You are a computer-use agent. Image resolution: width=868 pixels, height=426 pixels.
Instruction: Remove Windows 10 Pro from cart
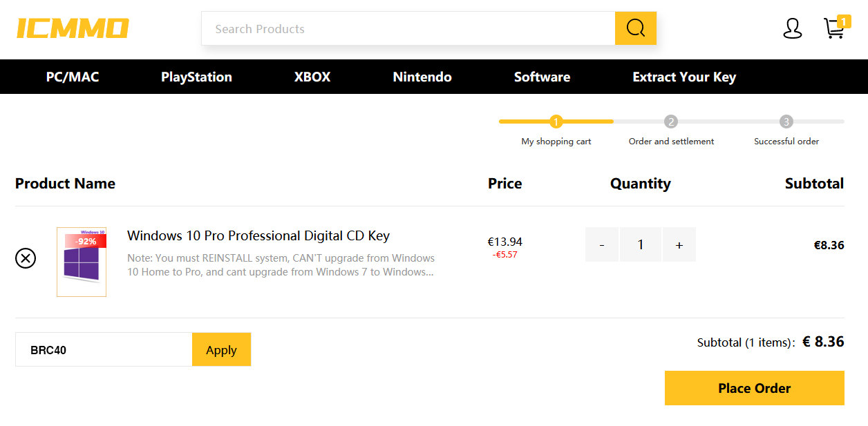coord(26,258)
